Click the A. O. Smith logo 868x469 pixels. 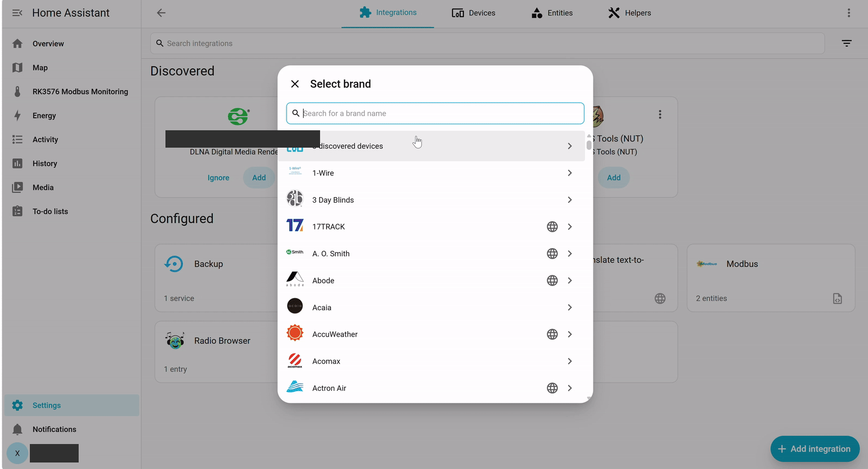[x=295, y=252]
